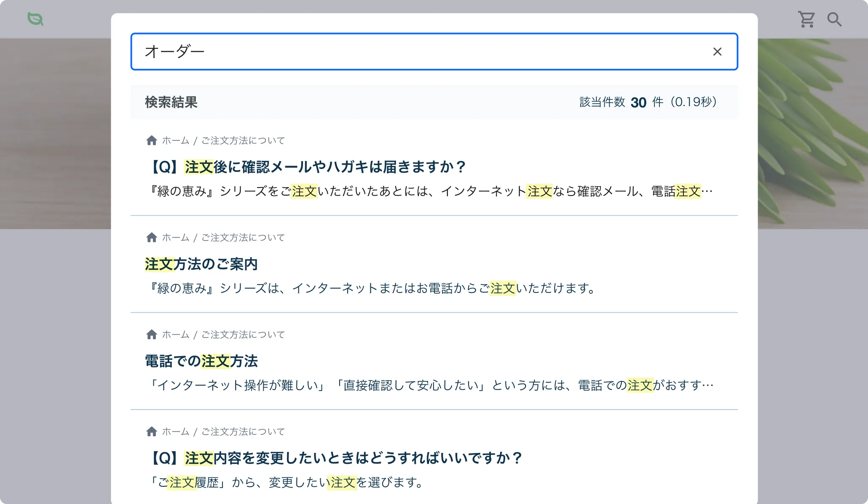Click snippet text under 電話での注文方法
Image resolution: width=868 pixels, height=504 pixels.
click(430, 385)
